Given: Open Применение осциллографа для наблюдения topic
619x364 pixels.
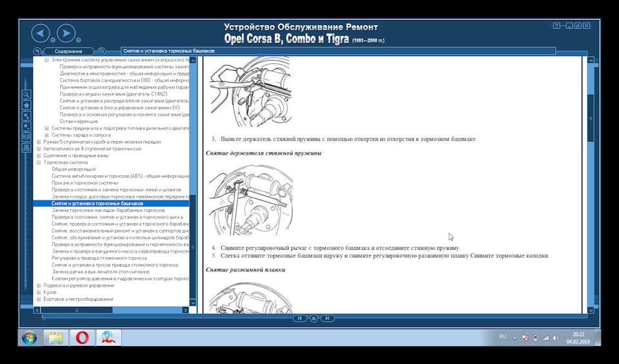Looking at the screenshot, I should [x=124, y=87].
